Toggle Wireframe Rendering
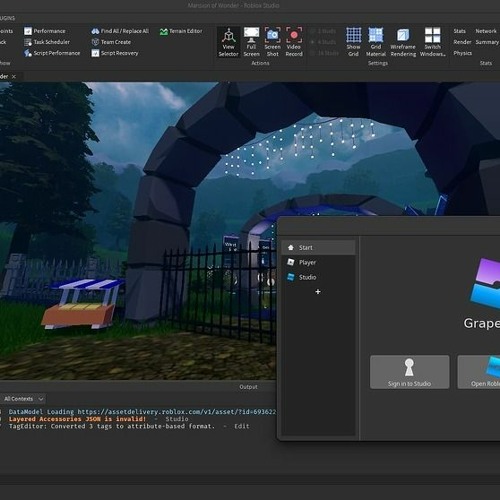This screenshot has height=500, width=500. [403, 42]
